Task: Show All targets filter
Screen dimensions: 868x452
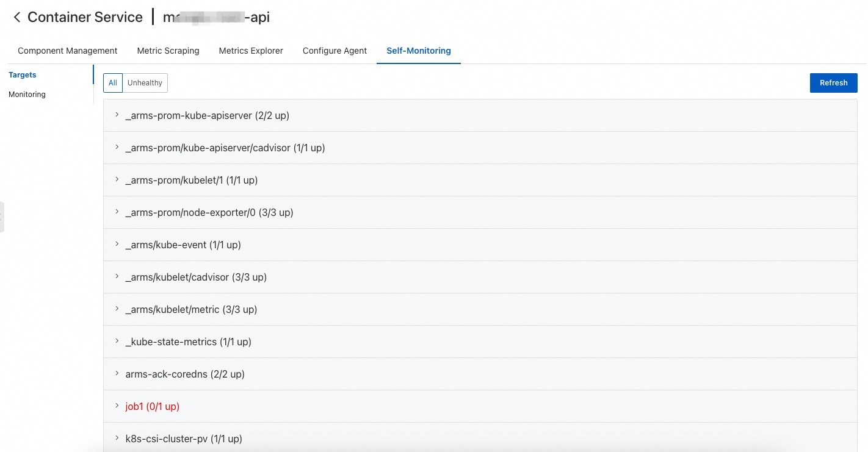Action: [x=113, y=83]
